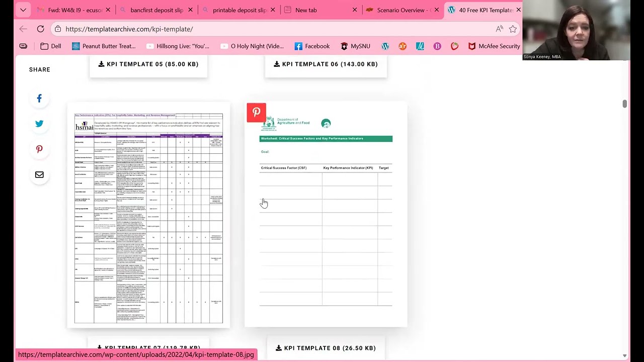Image resolution: width=644 pixels, height=362 pixels.
Task: Open the MySNU bookmark
Action: [355, 46]
